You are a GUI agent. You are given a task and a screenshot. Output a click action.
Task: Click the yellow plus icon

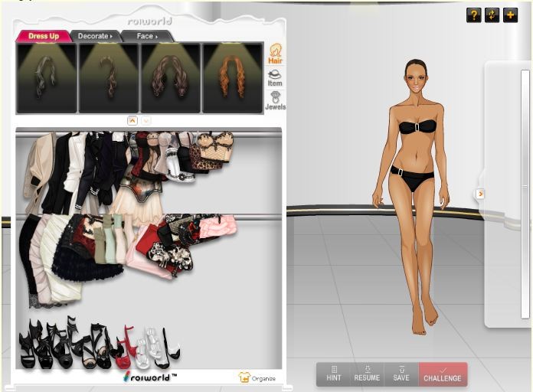coord(510,15)
